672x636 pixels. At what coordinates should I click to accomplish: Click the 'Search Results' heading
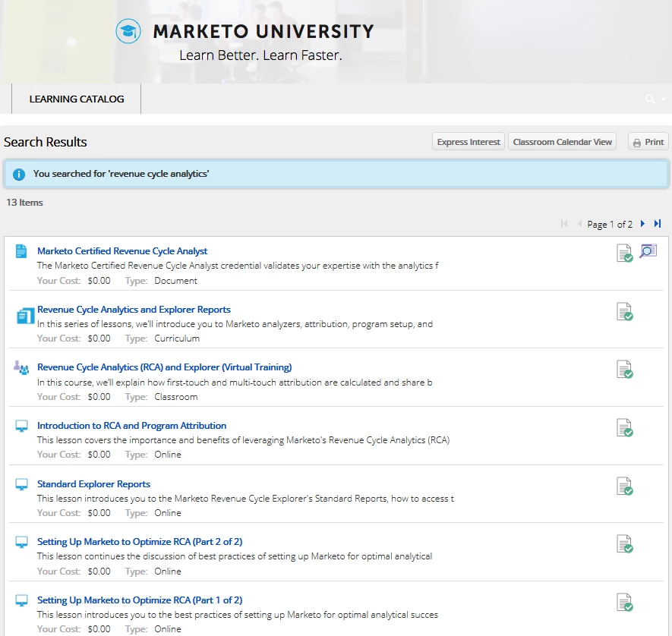[45, 142]
